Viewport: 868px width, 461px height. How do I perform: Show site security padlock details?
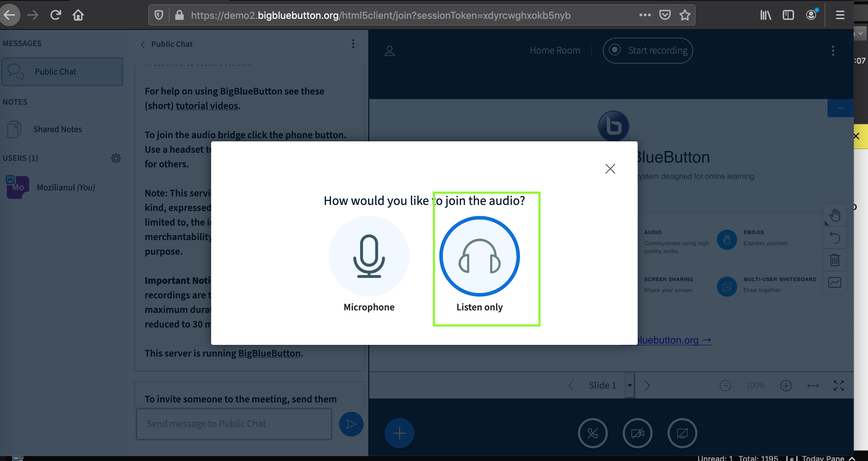pyautogui.click(x=180, y=15)
